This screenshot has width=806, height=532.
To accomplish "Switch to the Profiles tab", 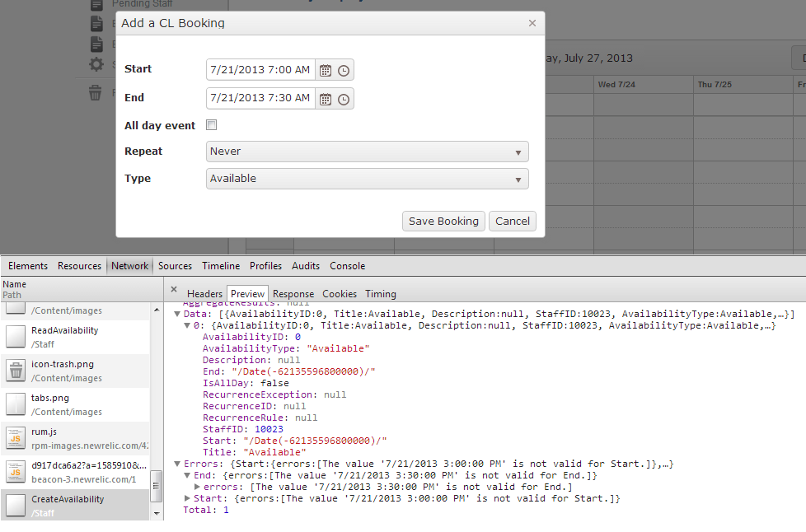I will click(x=265, y=266).
